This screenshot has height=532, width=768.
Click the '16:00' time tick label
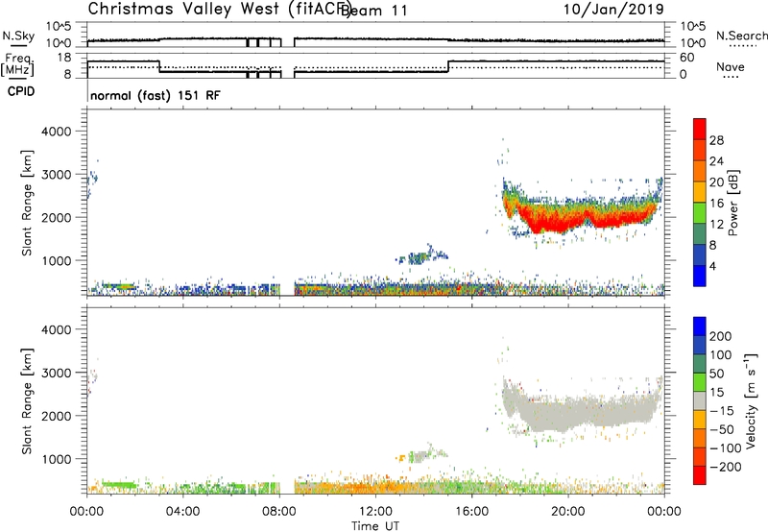pyautogui.click(x=471, y=512)
